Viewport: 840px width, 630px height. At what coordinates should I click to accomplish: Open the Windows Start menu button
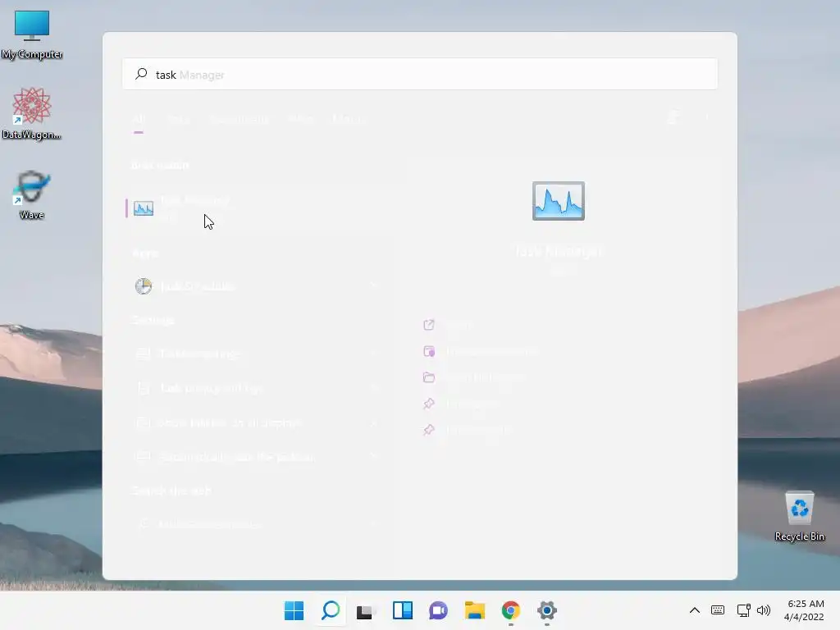click(294, 610)
